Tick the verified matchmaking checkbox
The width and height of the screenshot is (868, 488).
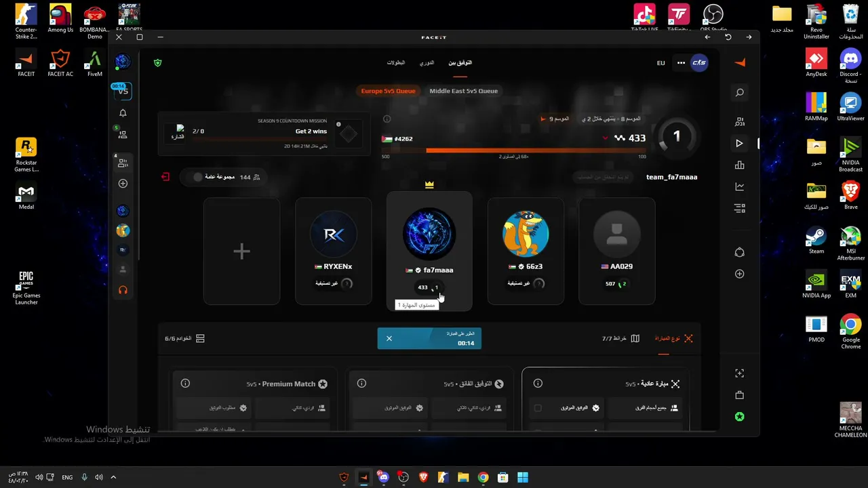click(538, 408)
